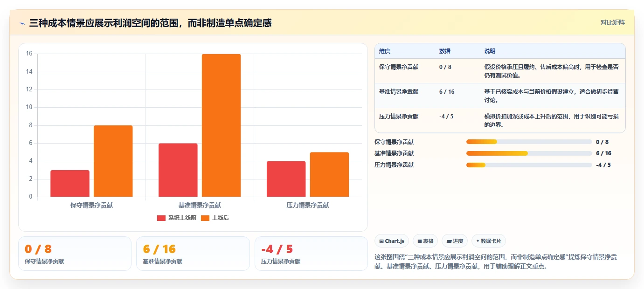Click the 数据 column header
The height and width of the screenshot is (289, 644).
pos(445,51)
